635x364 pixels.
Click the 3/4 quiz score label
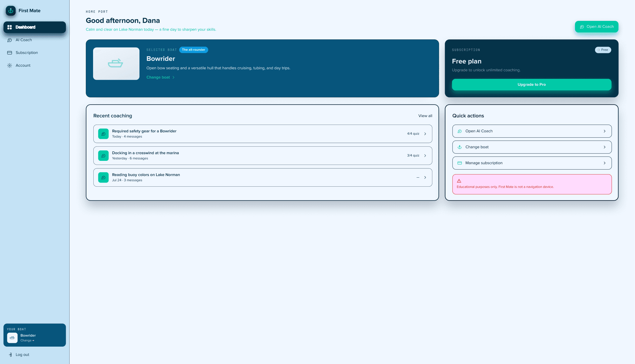point(413,156)
